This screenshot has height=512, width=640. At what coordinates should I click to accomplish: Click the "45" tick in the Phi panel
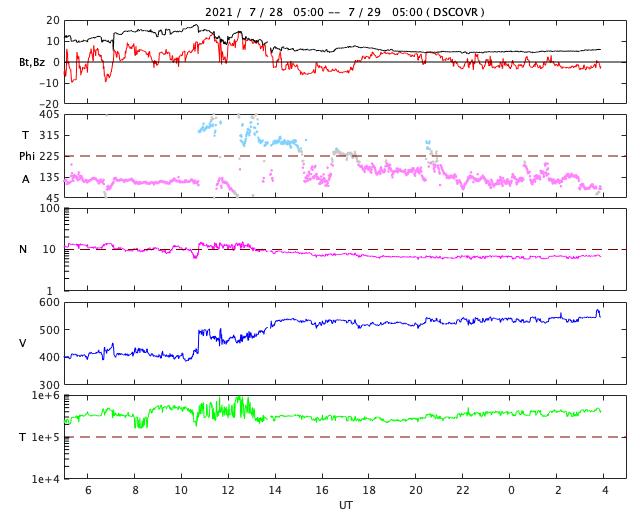[53, 198]
